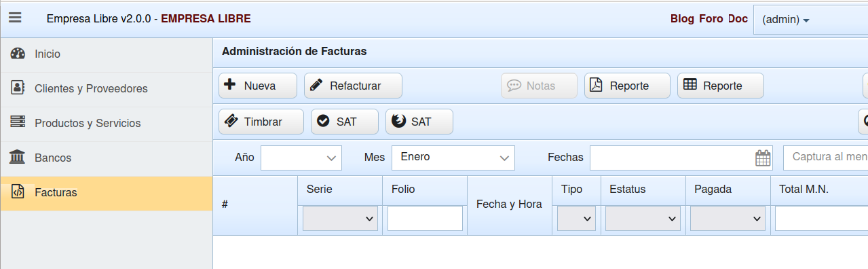Image resolution: width=868 pixels, height=269 pixels.
Task: Toggle the hamburger sidebar menu icon
Action: 15,18
